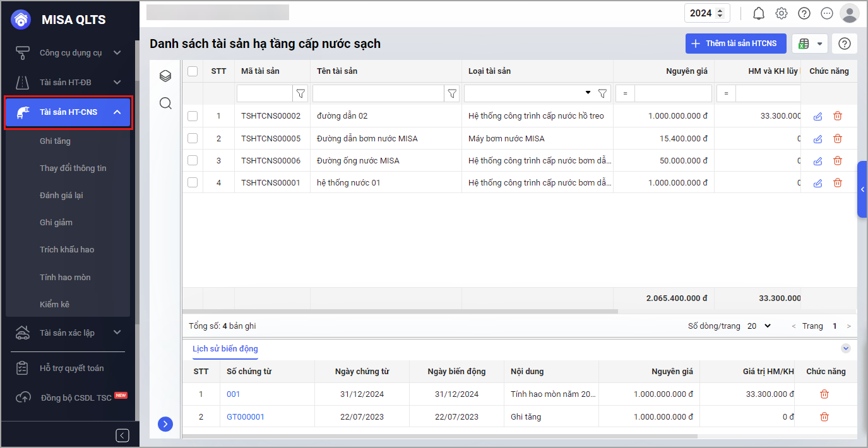Click the notification bell icon
This screenshot has height=448, width=868.
coord(759,13)
